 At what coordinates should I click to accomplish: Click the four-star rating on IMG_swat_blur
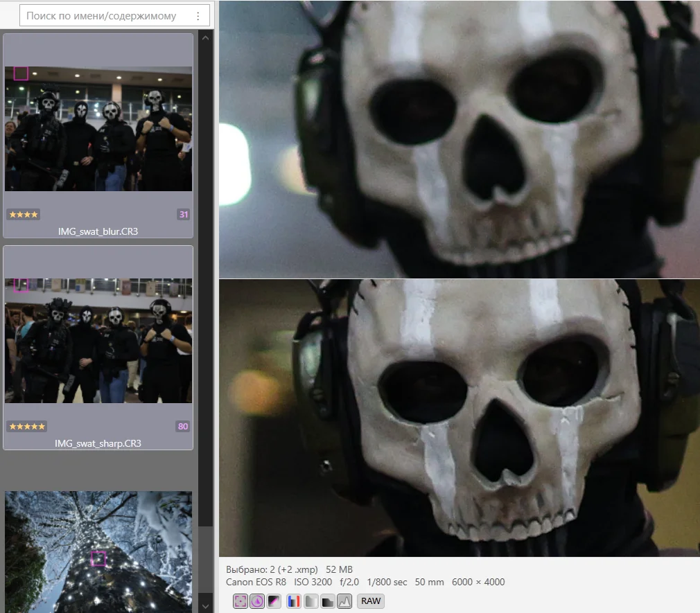tap(24, 215)
